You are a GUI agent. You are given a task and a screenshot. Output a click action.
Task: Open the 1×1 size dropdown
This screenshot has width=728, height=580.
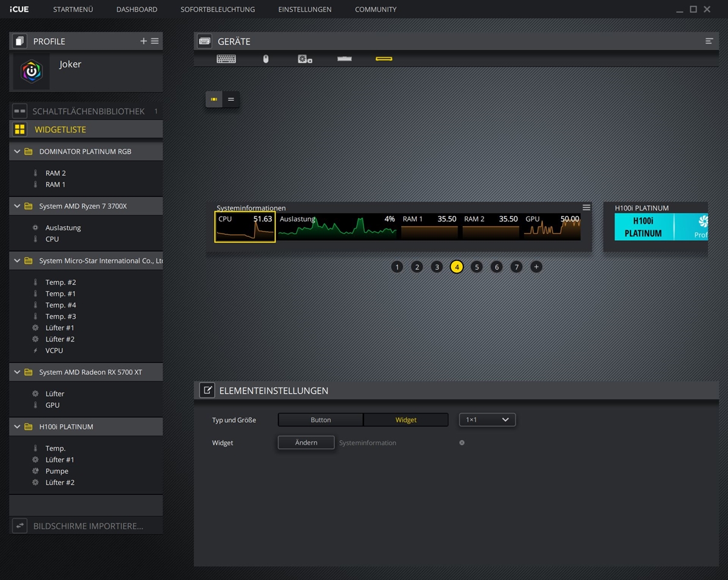tap(487, 420)
